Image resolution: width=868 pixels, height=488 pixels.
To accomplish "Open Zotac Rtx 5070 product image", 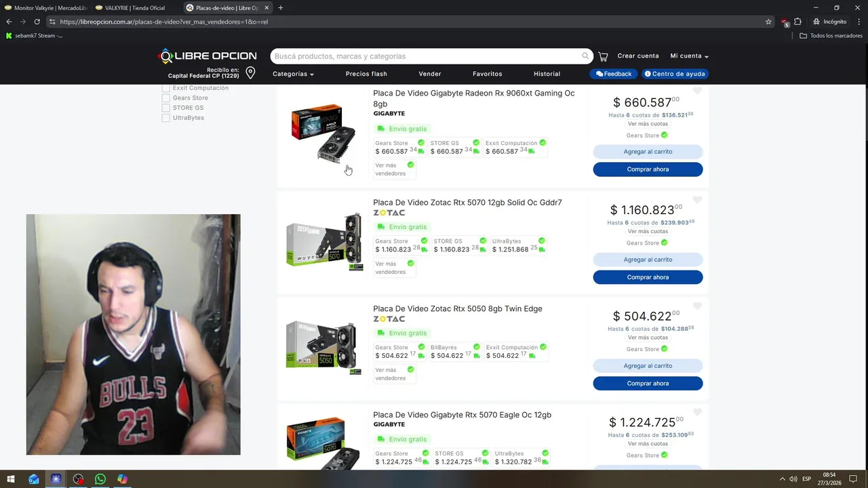I will (324, 241).
